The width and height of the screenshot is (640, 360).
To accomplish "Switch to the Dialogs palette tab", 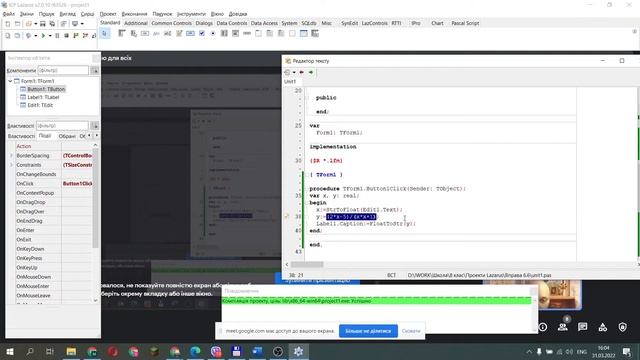I will (204, 23).
